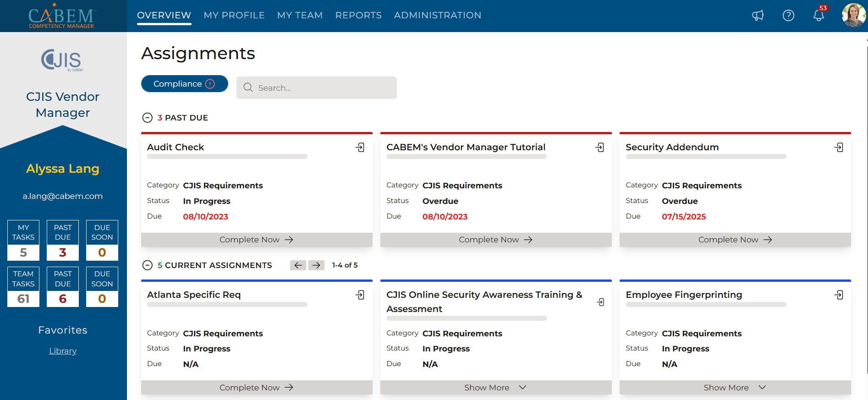Image resolution: width=868 pixels, height=400 pixels.
Task: Click Complete Now on Atlanta Specific Req
Action: 257,388
